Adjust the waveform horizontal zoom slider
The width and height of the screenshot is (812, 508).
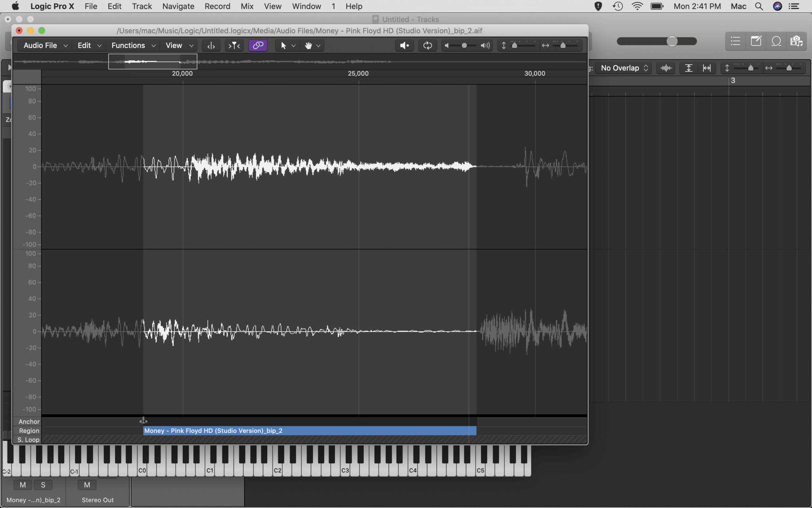point(563,45)
